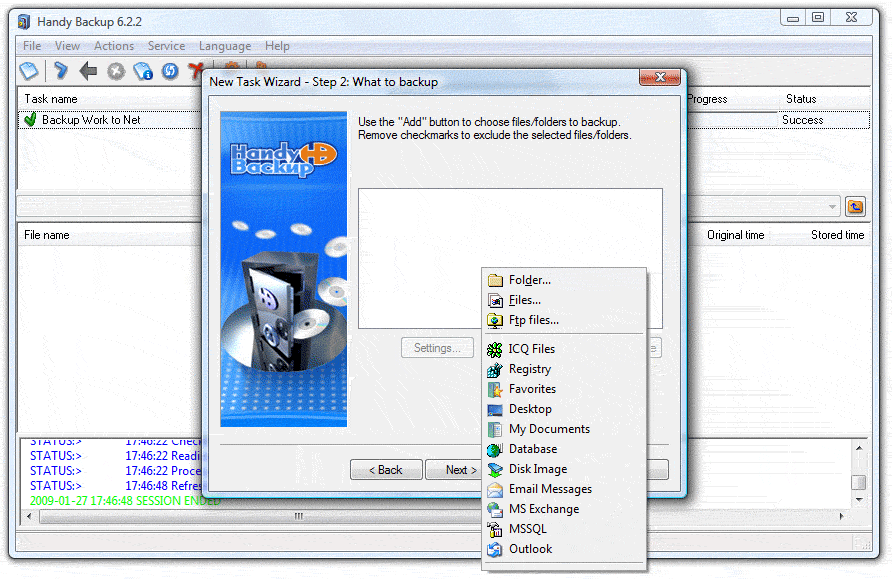Select Registry menu entry
Screen dimensions: 892x579
tap(564, 369)
